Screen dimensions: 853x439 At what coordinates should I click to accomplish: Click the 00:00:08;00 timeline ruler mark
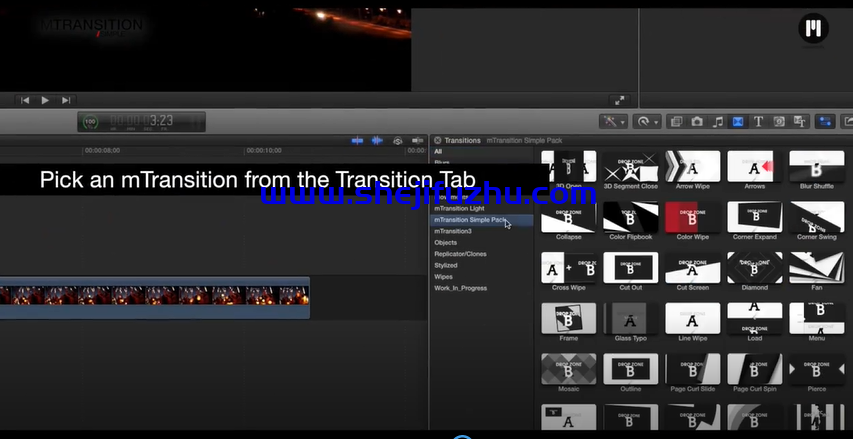click(x=102, y=151)
